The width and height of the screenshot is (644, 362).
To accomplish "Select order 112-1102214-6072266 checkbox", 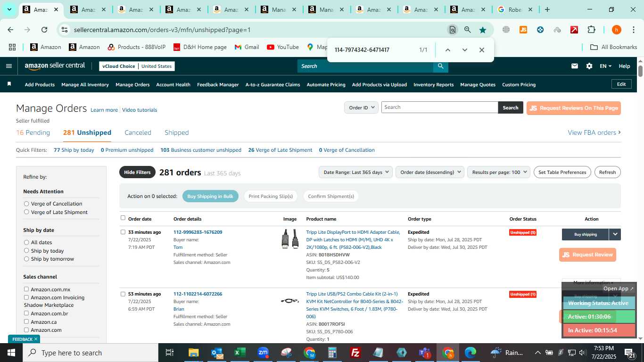I will coord(123,294).
